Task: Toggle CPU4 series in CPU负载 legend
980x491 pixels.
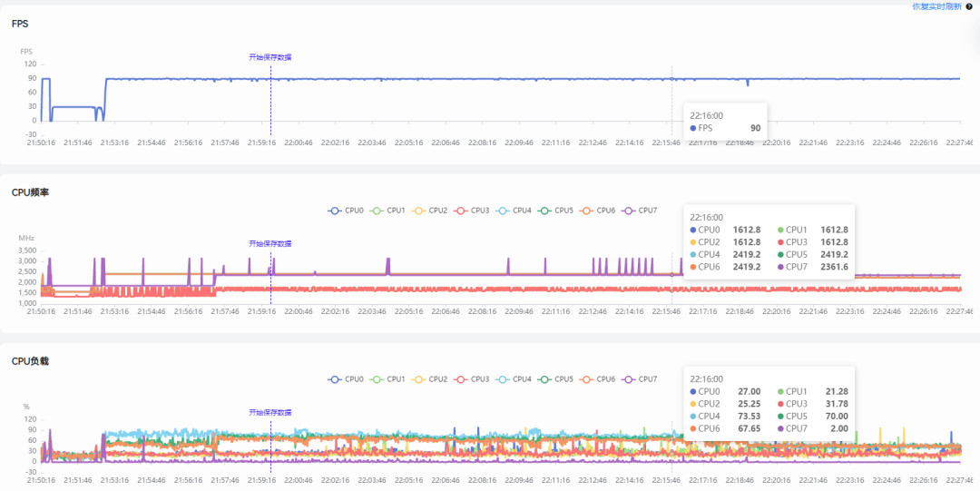Action: pyautogui.click(x=514, y=379)
